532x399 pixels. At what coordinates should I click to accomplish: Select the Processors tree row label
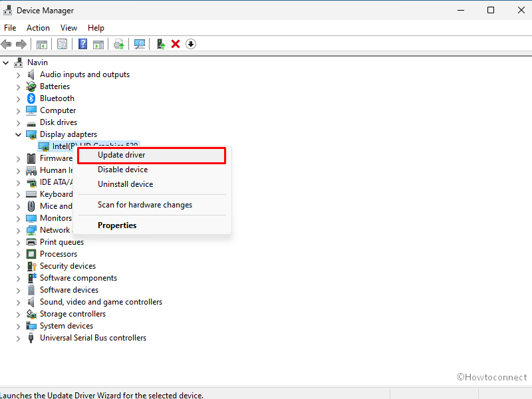point(59,254)
